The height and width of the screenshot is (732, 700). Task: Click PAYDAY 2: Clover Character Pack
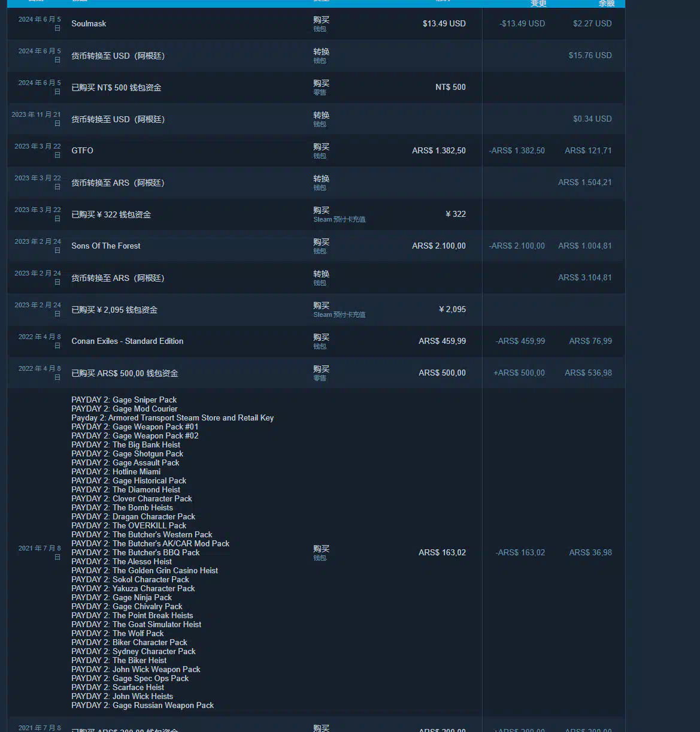pyautogui.click(x=132, y=498)
